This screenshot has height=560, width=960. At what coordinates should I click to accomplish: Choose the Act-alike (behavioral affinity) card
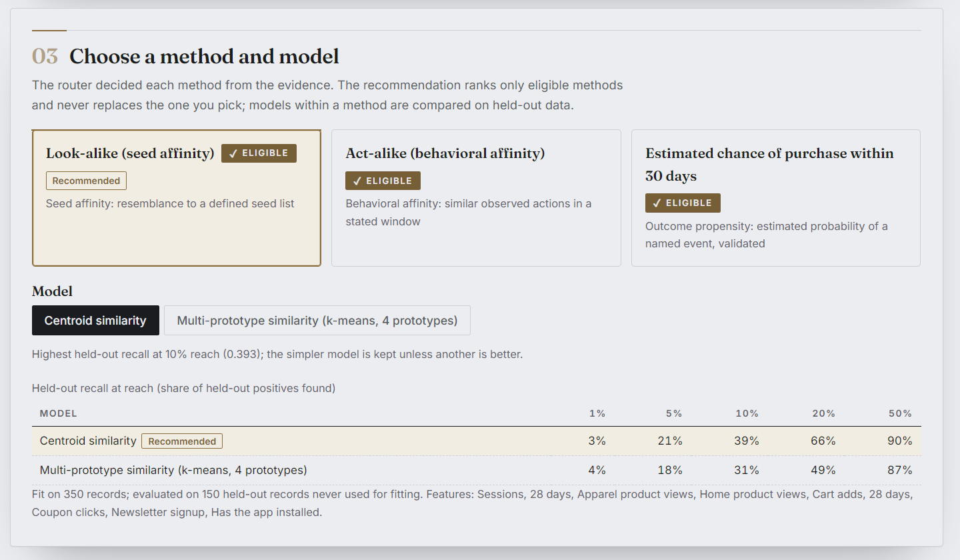(x=476, y=198)
